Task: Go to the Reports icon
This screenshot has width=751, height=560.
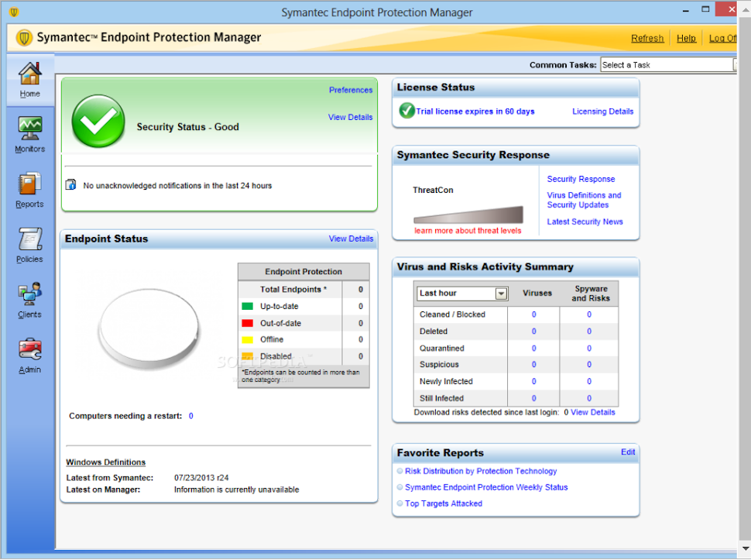Action: [29, 184]
